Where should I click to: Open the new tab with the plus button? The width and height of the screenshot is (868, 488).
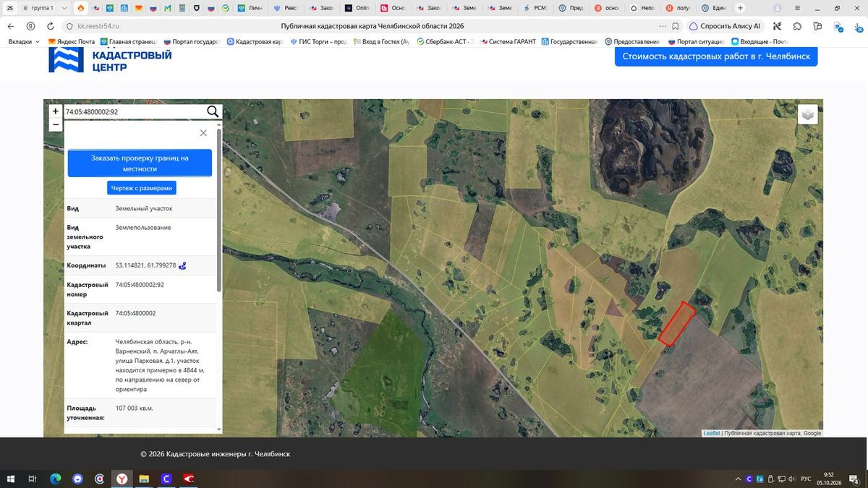click(740, 8)
